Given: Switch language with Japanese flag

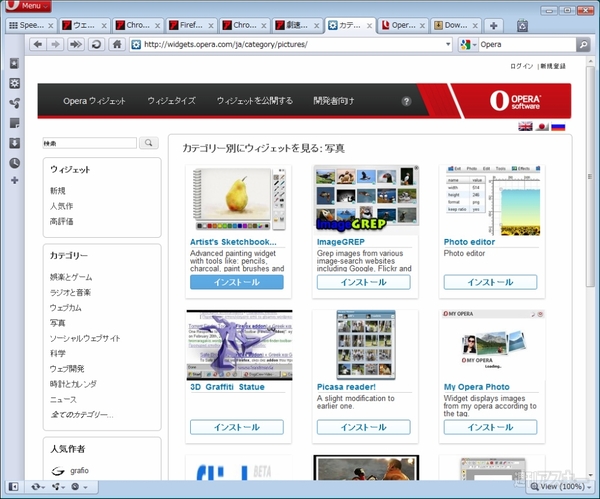Looking at the screenshot, I should point(542,126).
